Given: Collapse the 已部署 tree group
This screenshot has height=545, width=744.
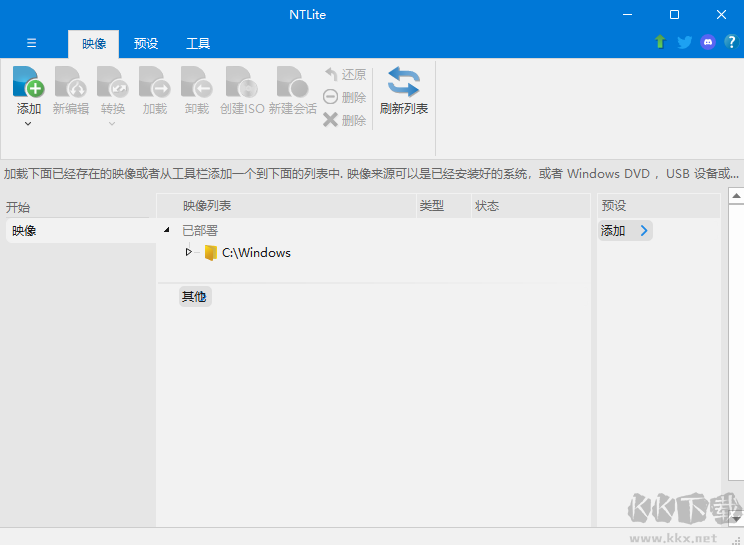Looking at the screenshot, I should [x=167, y=230].
